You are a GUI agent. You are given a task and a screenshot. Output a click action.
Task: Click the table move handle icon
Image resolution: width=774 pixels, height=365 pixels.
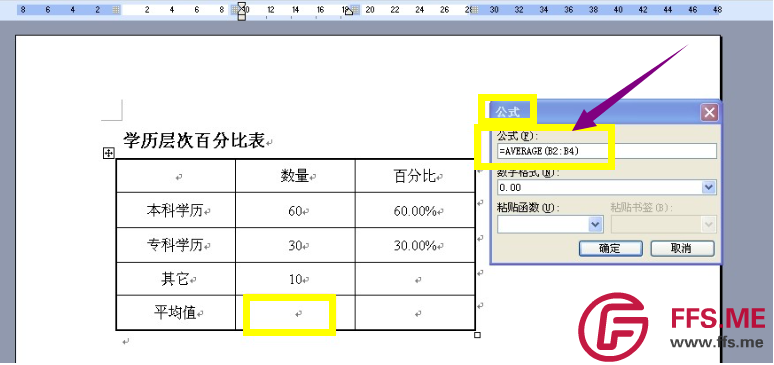(x=108, y=154)
